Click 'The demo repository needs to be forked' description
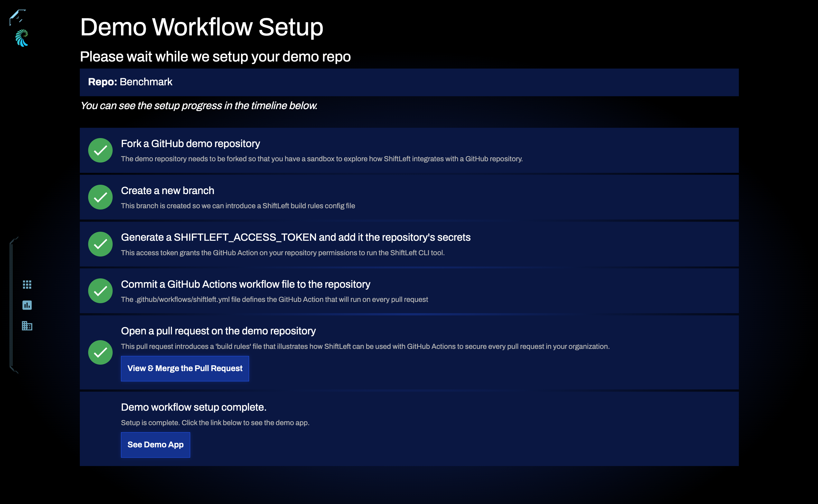This screenshot has height=504, width=818. [321, 159]
